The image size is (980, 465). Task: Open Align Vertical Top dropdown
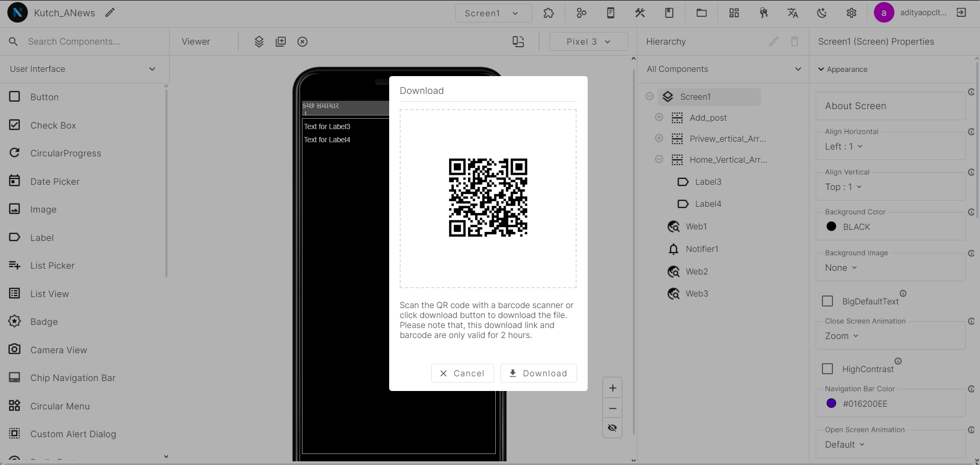point(843,187)
